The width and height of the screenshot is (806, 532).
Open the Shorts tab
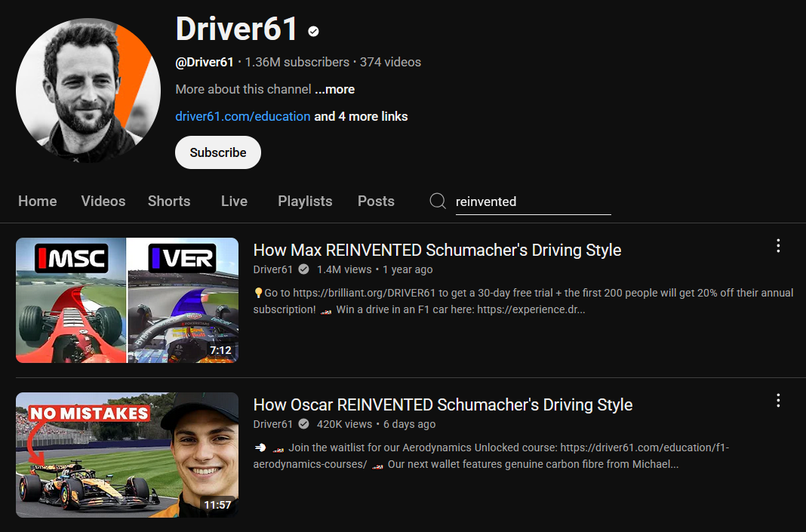coord(169,201)
